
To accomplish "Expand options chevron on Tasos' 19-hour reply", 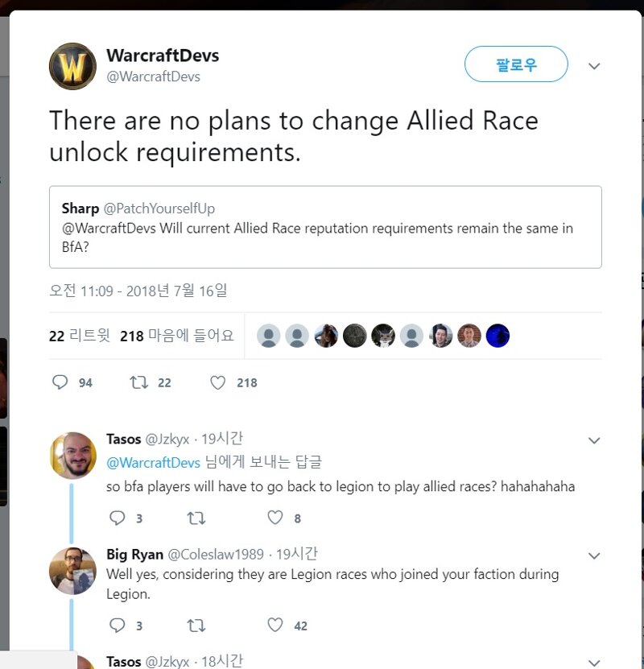I will tap(594, 440).
